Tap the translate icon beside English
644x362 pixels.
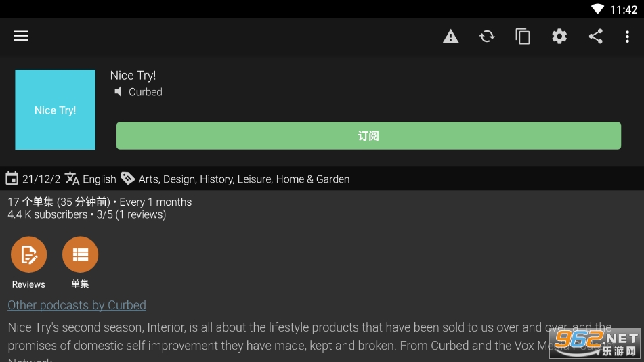72,179
